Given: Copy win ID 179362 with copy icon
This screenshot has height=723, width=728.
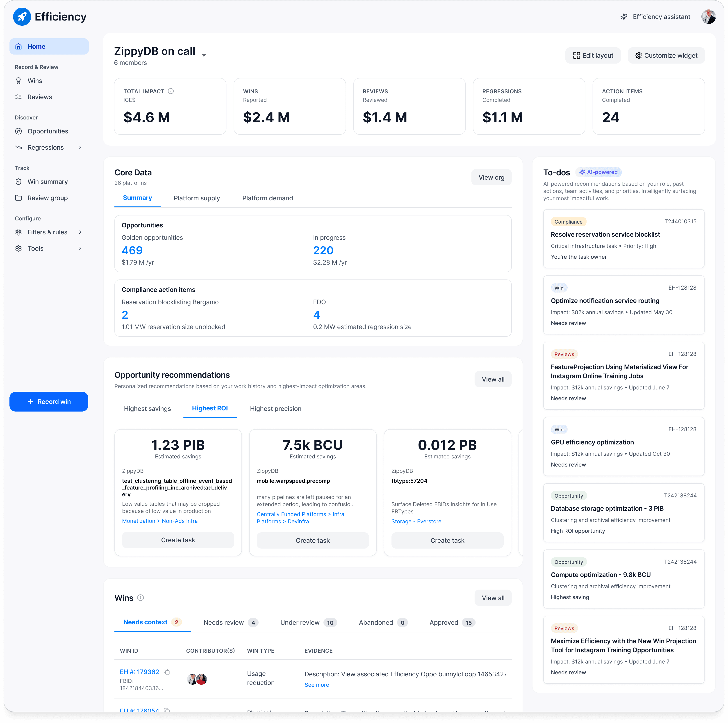Looking at the screenshot, I should coord(166,672).
